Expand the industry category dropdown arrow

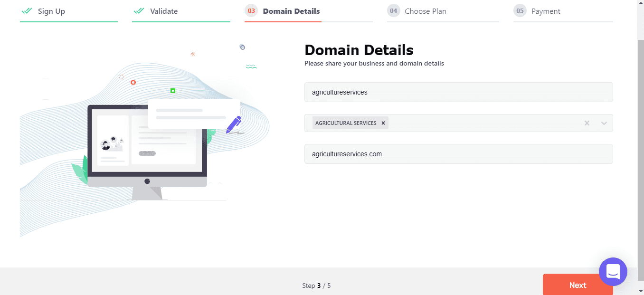tap(604, 123)
